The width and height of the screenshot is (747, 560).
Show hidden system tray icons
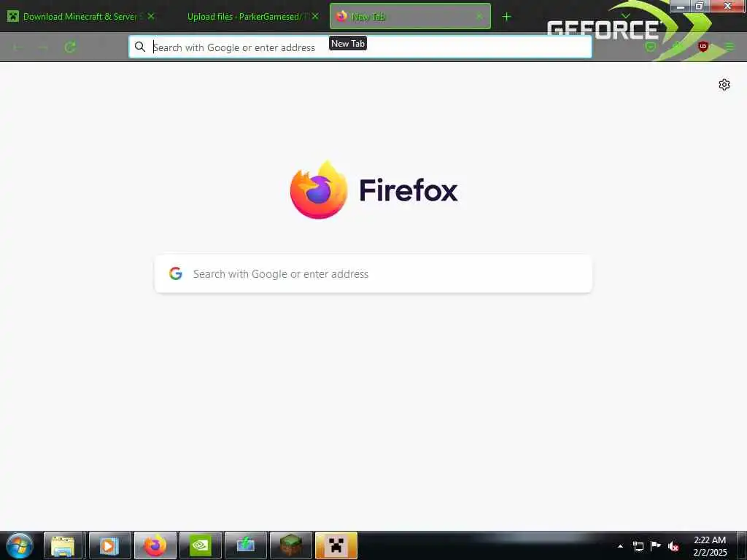[620, 546]
